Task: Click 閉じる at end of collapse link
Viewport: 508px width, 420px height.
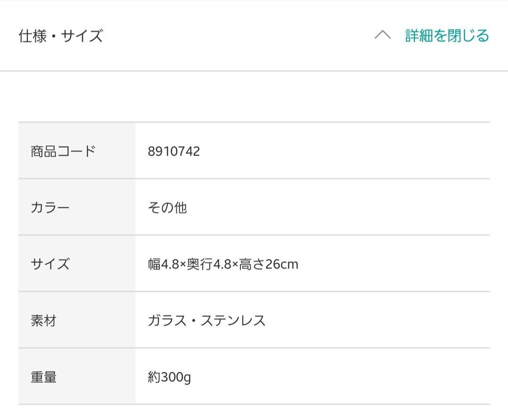Action: pos(468,35)
